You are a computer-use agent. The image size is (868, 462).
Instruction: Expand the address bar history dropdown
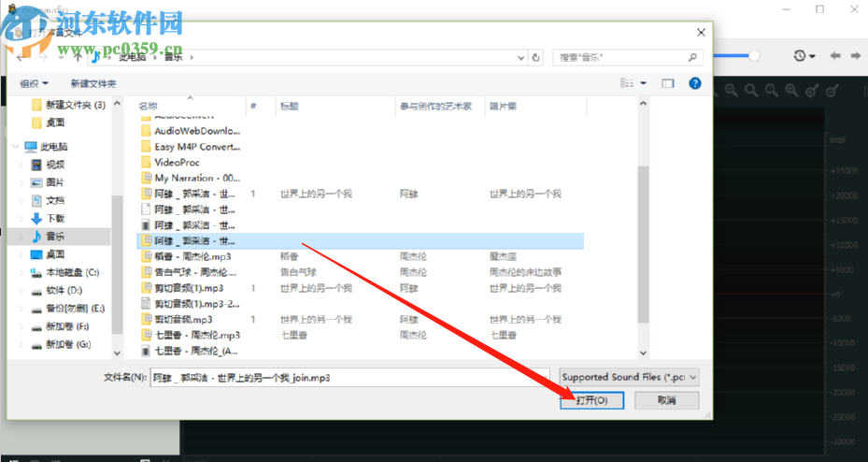coord(521,57)
